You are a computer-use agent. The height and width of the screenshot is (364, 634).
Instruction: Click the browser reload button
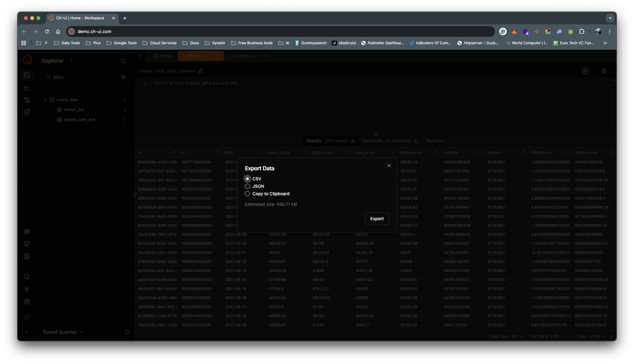(x=47, y=32)
